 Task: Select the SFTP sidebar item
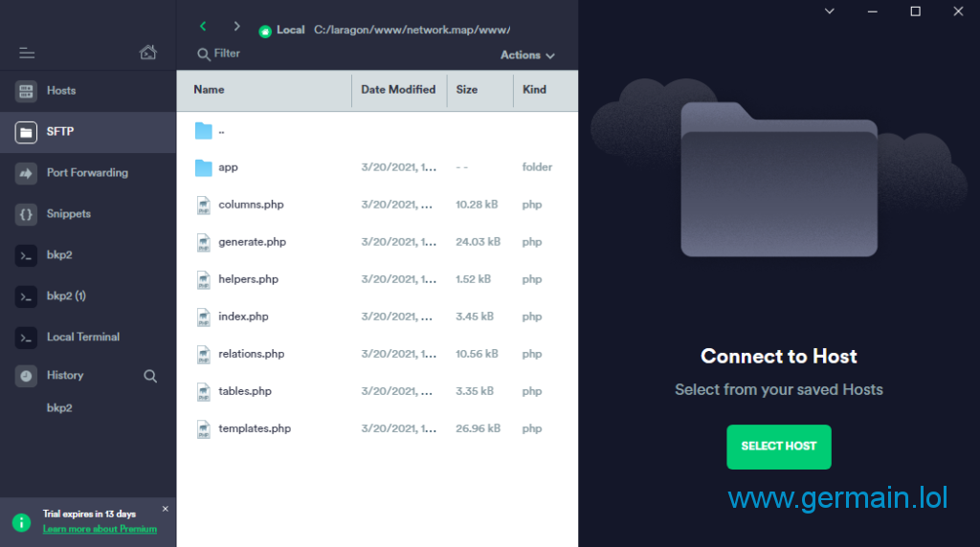click(59, 132)
